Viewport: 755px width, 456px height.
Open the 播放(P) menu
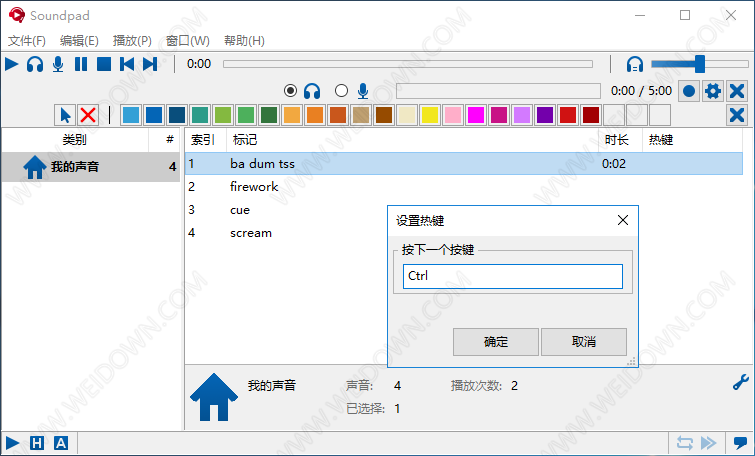coord(132,40)
